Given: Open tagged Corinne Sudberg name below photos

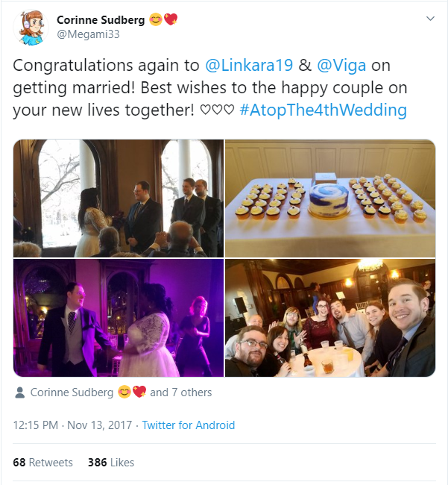Looking at the screenshot, I should (72, 392).
